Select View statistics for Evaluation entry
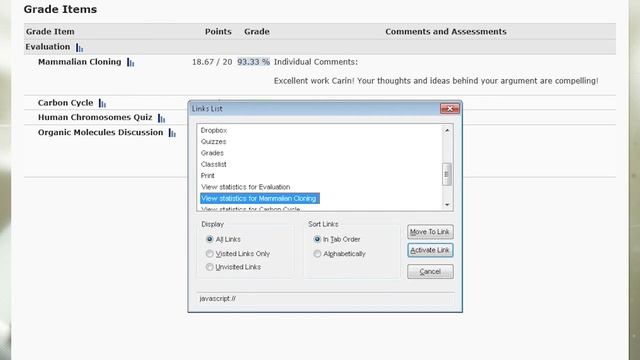Screen dimensions: 640x360 (x=246, y=187)
